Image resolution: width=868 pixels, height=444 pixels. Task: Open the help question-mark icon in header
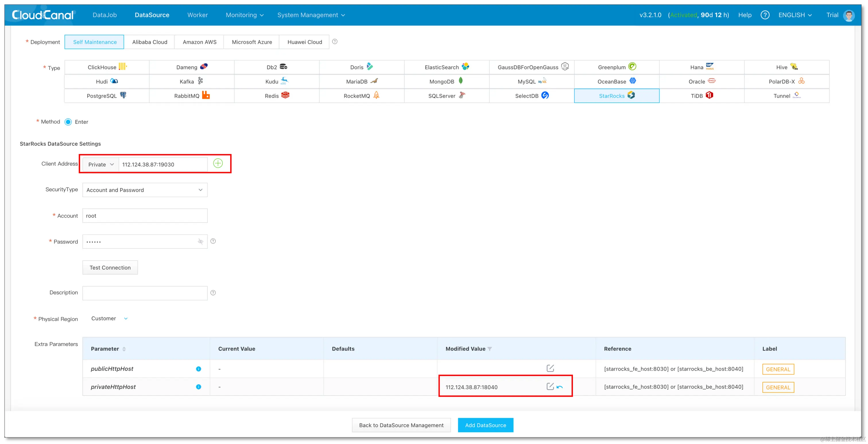tap(765, 15)
